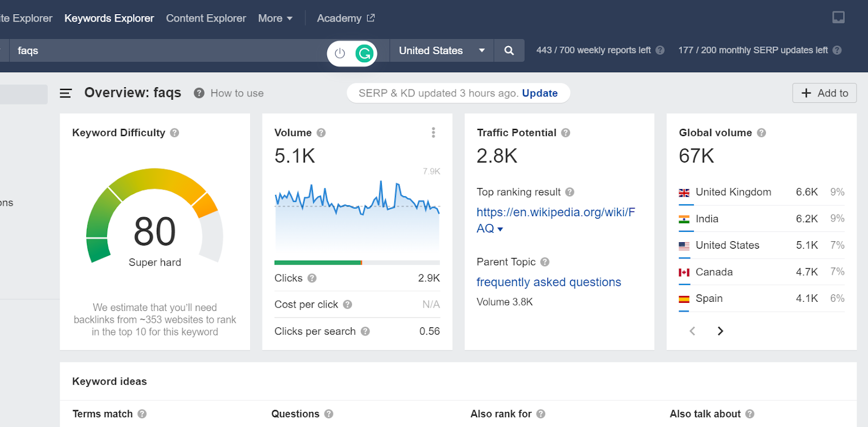Image resolution: width=868 pixels, height=427 pixels.
Task: Click the 0.56 Clicks per search value
Action: pos(430,331)
